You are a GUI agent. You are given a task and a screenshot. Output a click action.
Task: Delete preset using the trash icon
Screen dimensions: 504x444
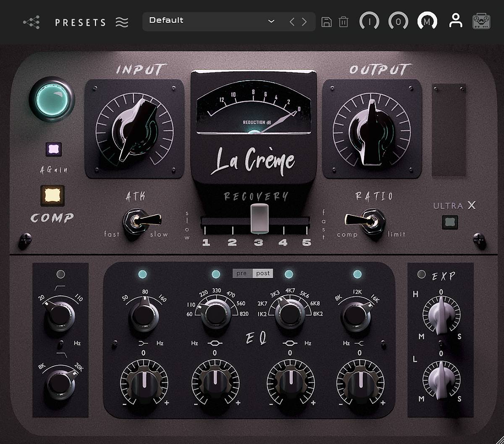(x=344, y=22)
